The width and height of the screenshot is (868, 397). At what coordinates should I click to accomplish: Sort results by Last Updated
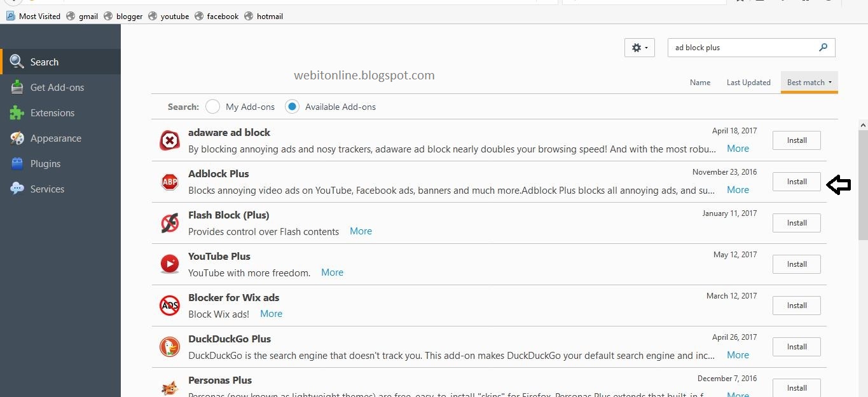748,82
